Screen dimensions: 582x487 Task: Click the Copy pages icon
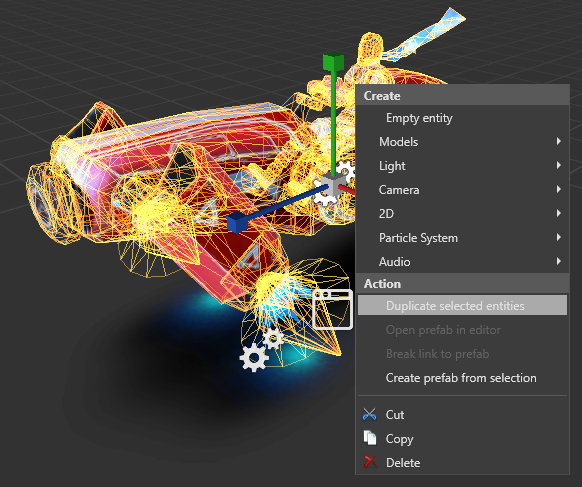click(x=370, y=438)
